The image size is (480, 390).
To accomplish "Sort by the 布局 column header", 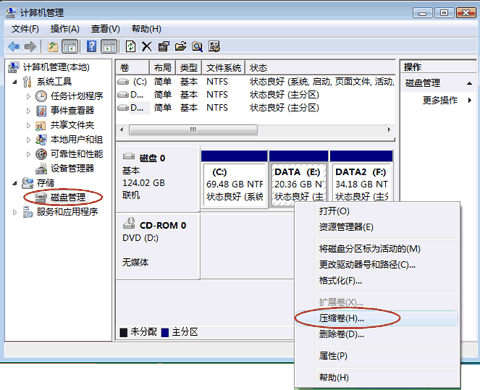I will (x=162, y=68).
